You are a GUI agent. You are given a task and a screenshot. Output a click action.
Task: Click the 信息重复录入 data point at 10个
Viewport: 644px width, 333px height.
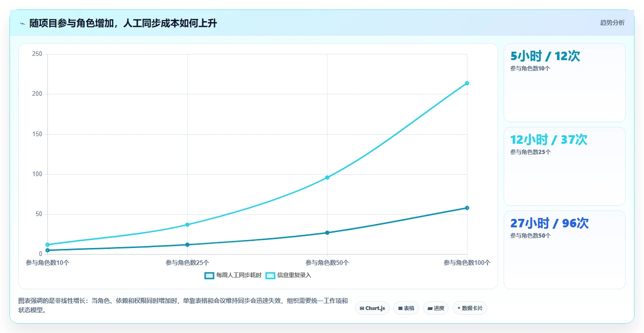click(x=47, y=245)
